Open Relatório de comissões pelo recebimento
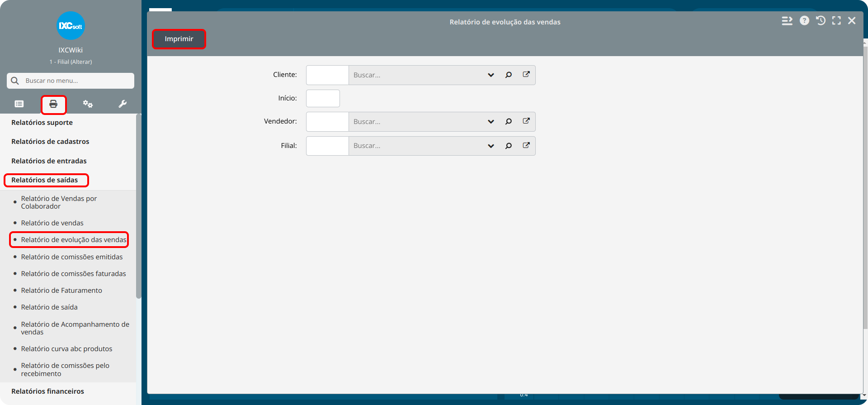868x405 pixels. point(65,370)
